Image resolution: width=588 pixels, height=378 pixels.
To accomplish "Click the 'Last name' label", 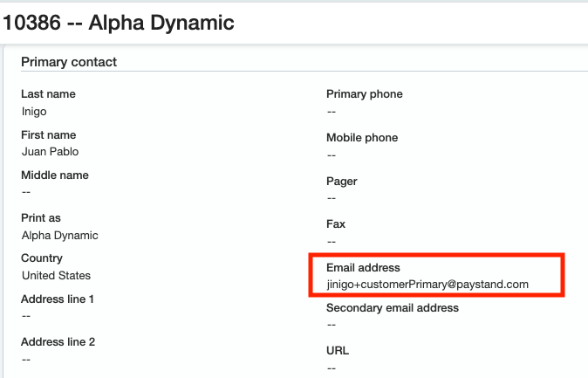I will point(48,93).
